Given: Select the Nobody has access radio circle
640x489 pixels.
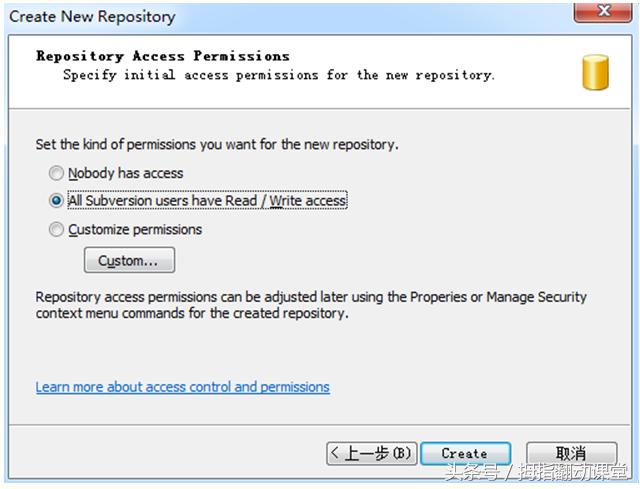Looking at the screenshot, I should [x=56, y=173].
